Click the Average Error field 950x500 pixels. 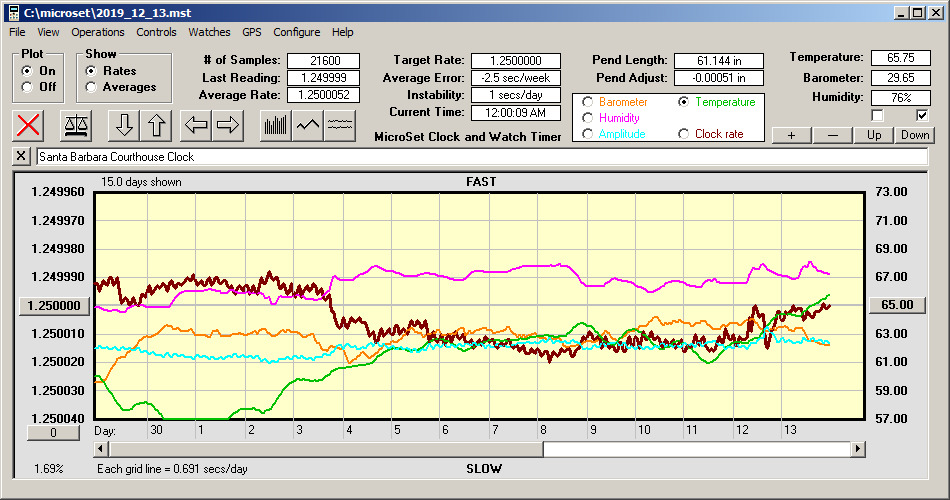click(516, 78)
